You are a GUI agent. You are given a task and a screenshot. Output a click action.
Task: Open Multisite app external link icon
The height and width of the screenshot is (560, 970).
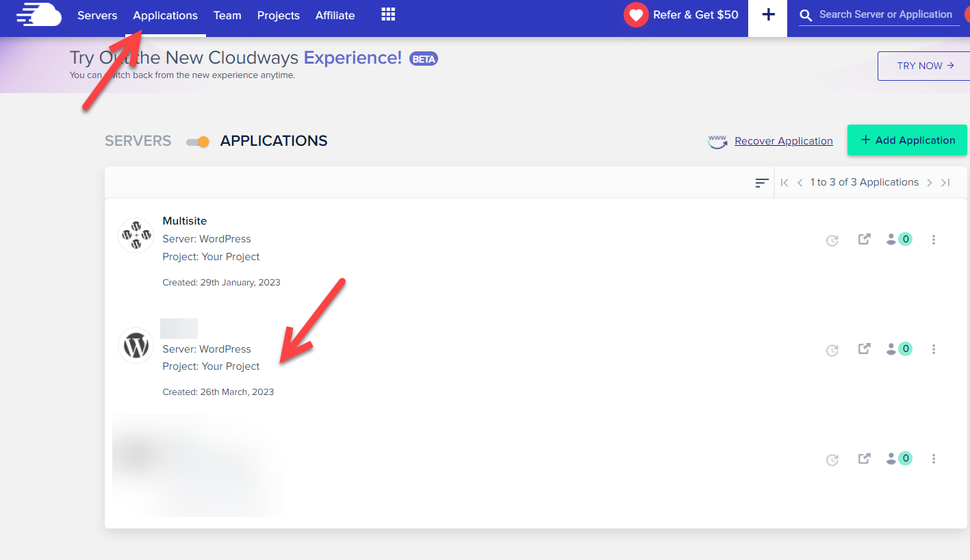point(864,239)
